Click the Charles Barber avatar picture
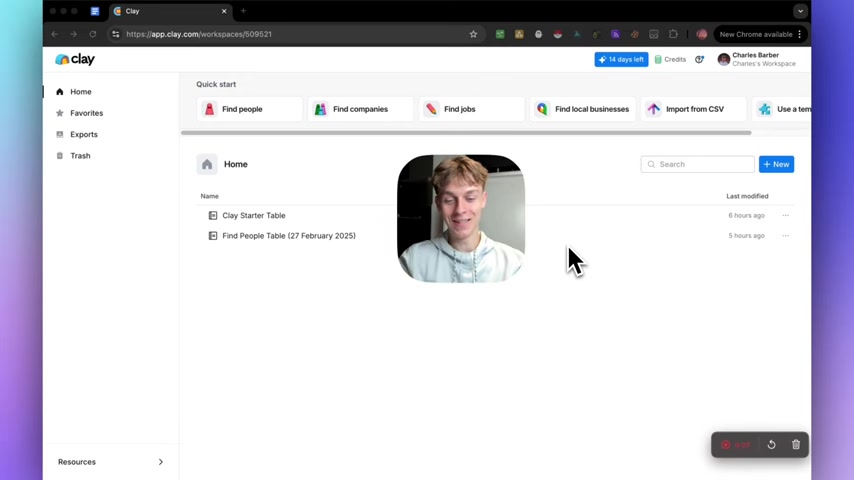854x480 pixels. click(723, 59)
